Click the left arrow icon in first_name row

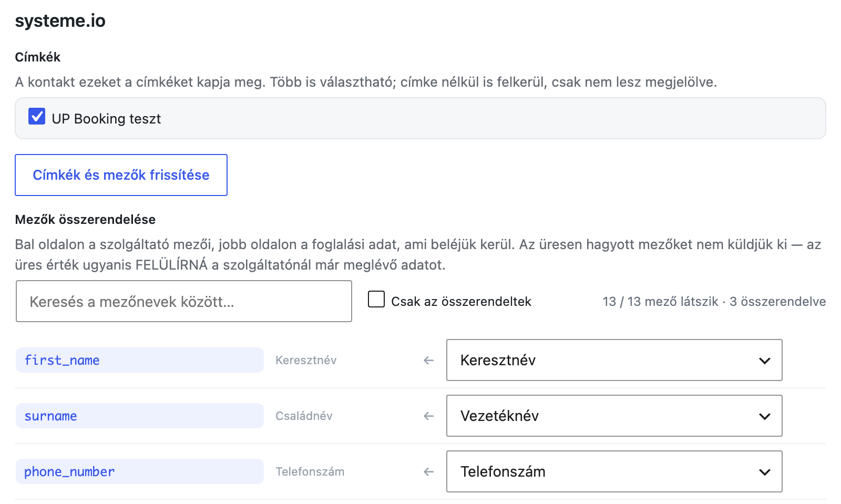[429, 360]
